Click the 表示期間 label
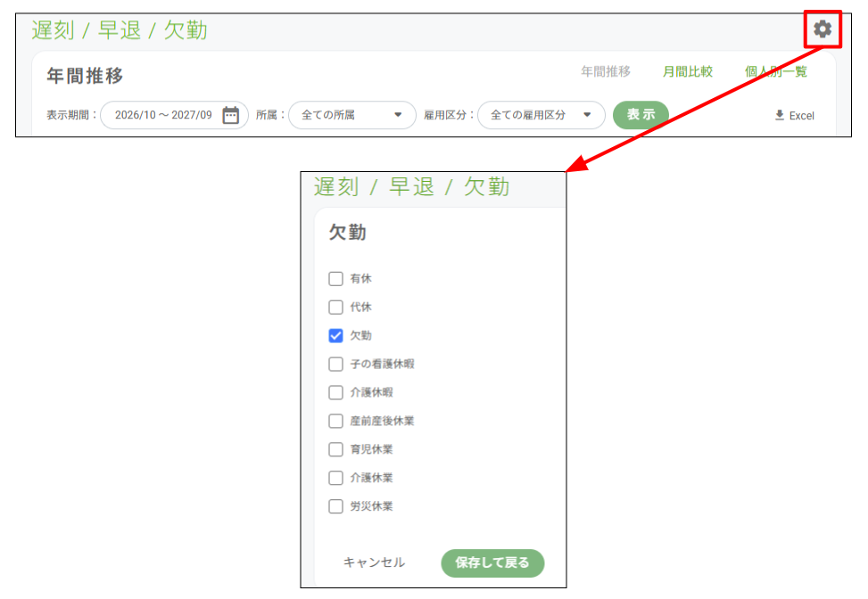868x599 pixels. point(71,115)
